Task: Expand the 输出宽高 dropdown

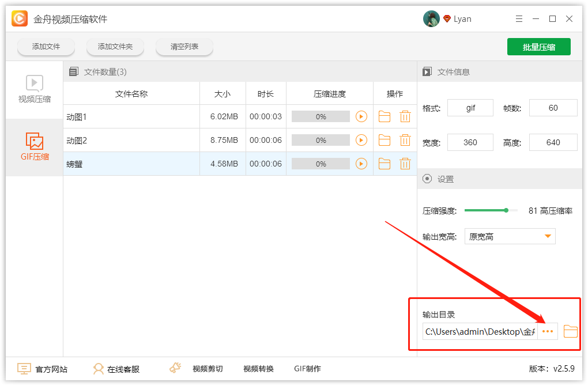Action: 510,237
